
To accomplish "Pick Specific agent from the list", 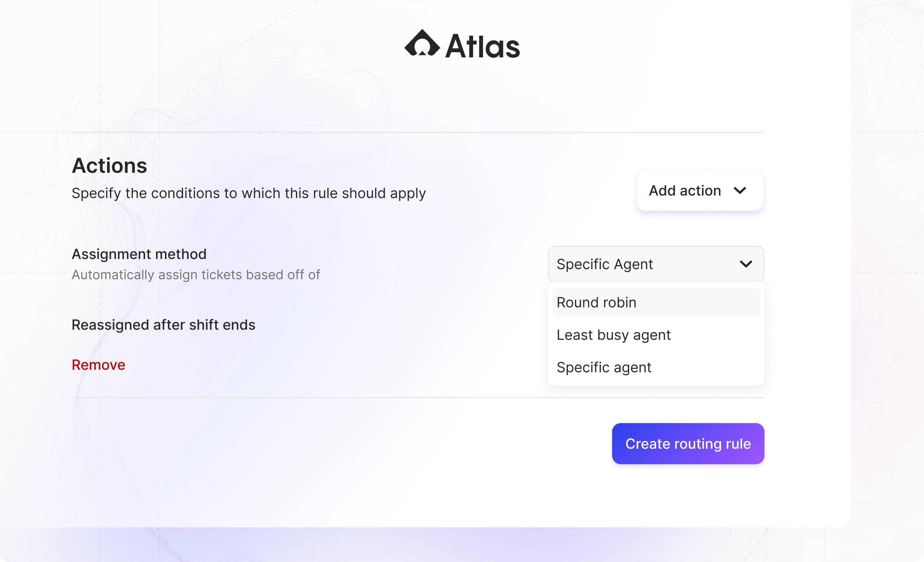I will click(656, 367).
